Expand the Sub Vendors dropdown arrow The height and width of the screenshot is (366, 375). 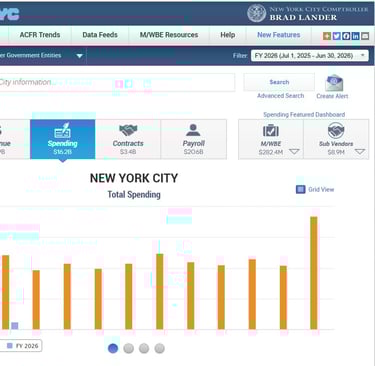tap(360, 152)
